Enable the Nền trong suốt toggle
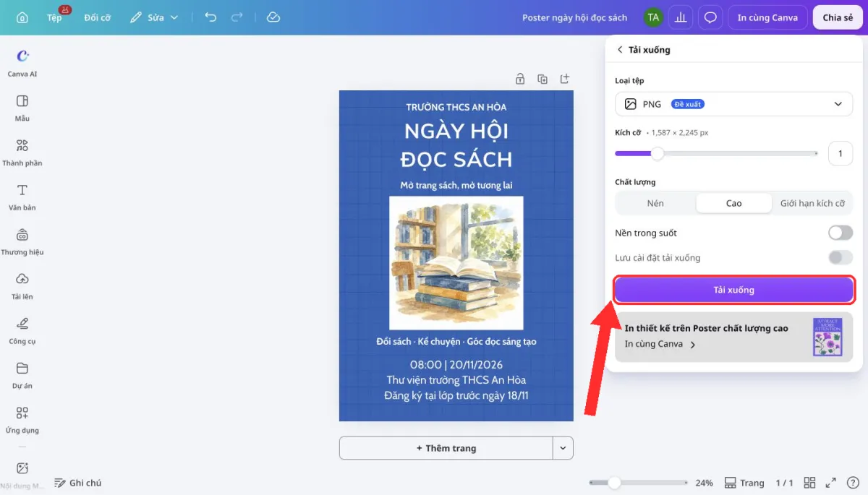The width and height of the screenshot is (868, 495). coord(841,233)
